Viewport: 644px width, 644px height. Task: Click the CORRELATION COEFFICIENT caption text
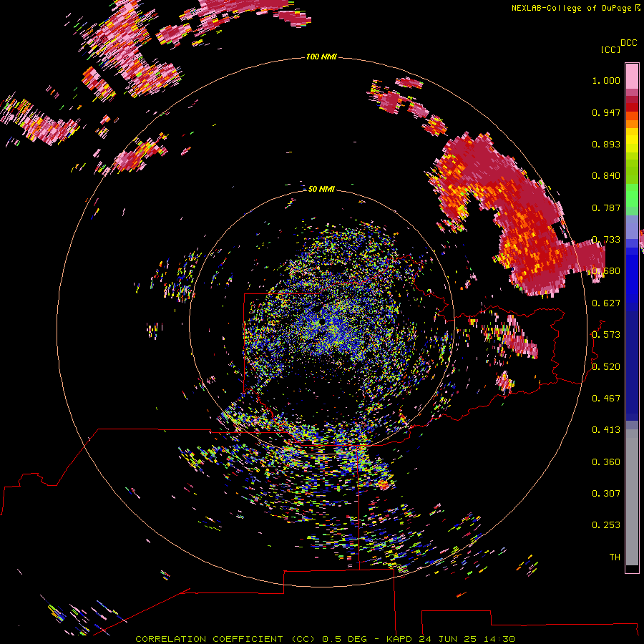tap(209, 639)
